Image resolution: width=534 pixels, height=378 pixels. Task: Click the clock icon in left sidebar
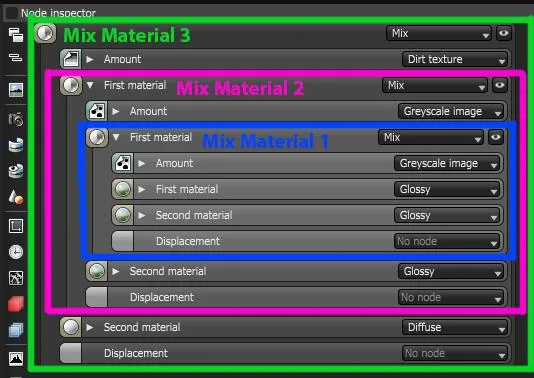16,252
